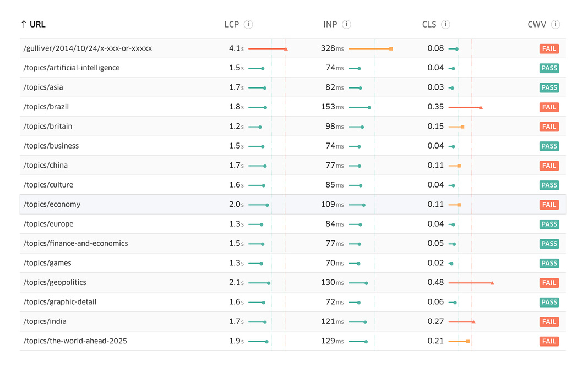Screen dimensions: 588x373
Task: Click the info icon beside INP
Action: click(346, 24)
